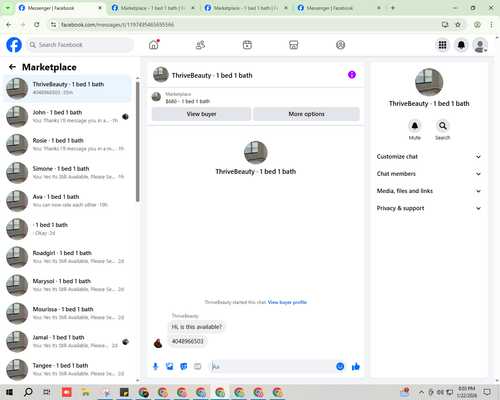
Task: Open Jamal - 1 bed 1 bath chat
Action: [68, 342]
